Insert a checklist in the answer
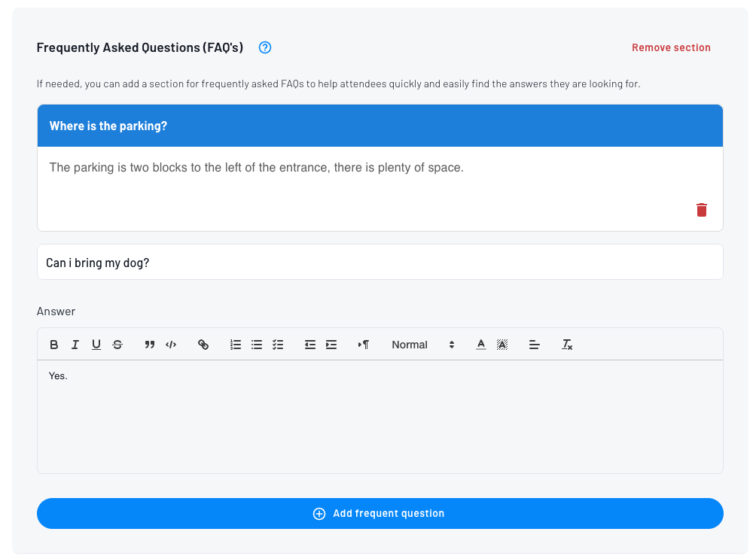Image resolution: width=756 pixels, height=559 pixels. (x=278, y=345)
